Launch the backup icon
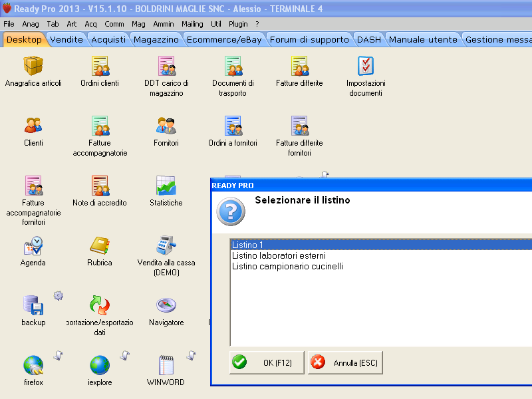The image size is (532, 399). point(33,305)
